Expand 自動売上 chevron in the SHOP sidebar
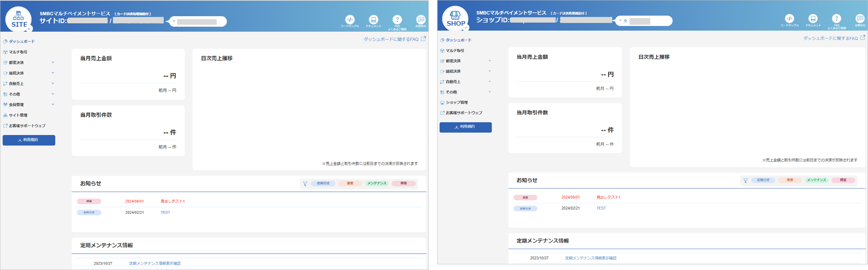This screenshot has width=868, height=270. click(x=490, y=82)
